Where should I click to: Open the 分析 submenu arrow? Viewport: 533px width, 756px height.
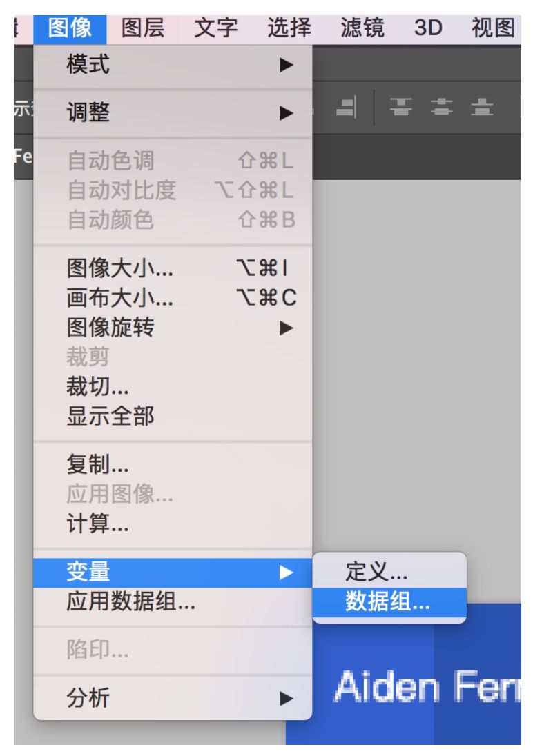click(x=287, y=697)
